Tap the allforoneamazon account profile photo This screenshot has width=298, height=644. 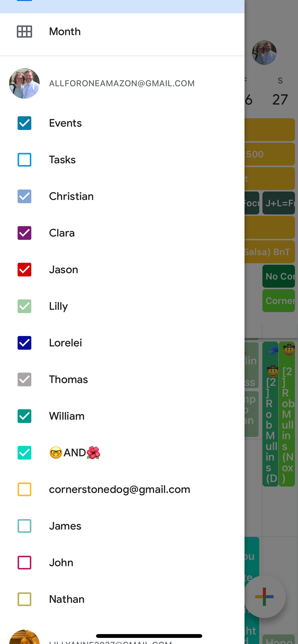[24, 83]
